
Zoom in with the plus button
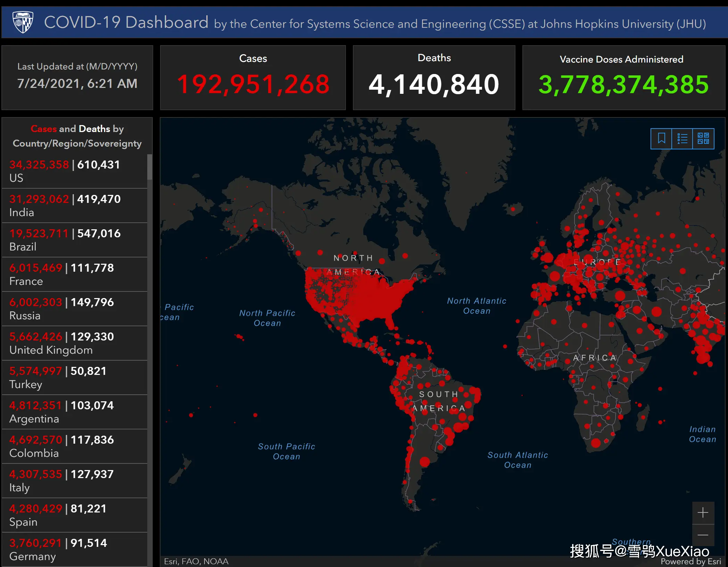[703, 512]
